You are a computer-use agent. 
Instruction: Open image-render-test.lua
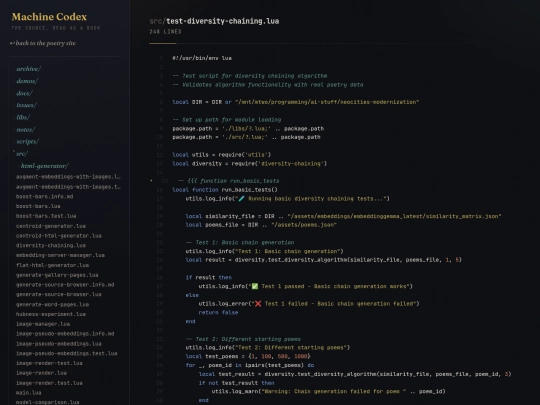(x=49, y=363)
